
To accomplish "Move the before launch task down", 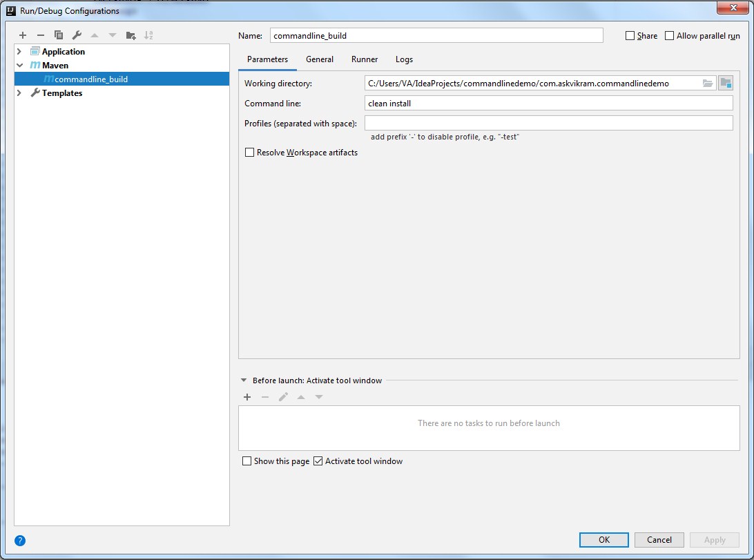I will click(319, 397).
